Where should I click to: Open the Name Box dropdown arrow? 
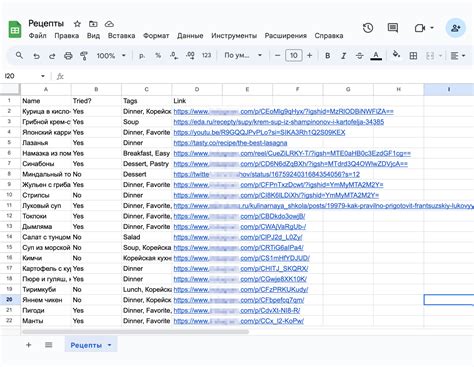(x=43, y=76)
